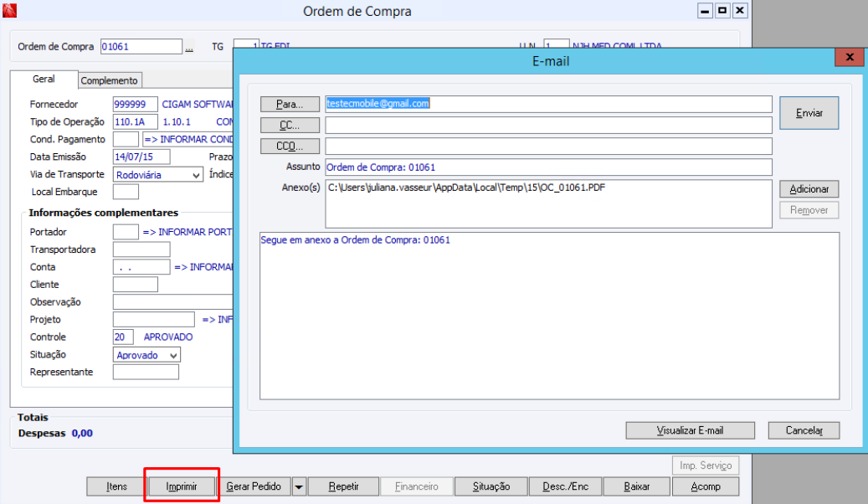Image resolution: width=868 pixels, height=504 pixels.
Task: Click the Repetir button
Action: click(343, 486)
